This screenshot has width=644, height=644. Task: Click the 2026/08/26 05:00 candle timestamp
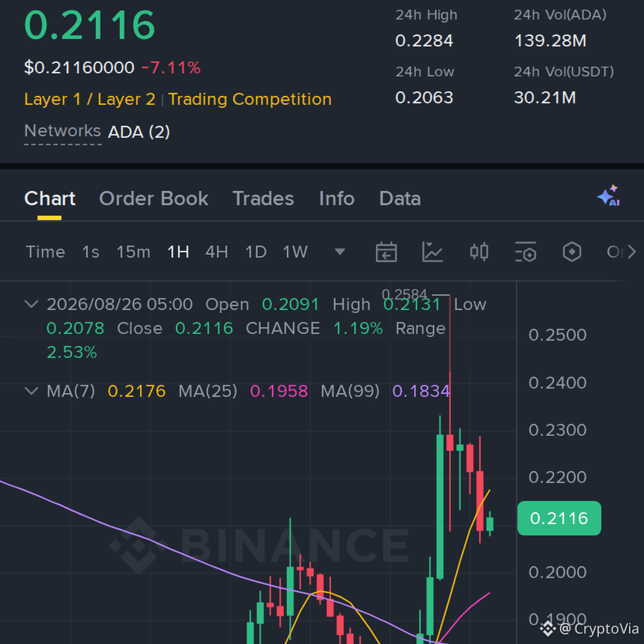coord(119,304)
